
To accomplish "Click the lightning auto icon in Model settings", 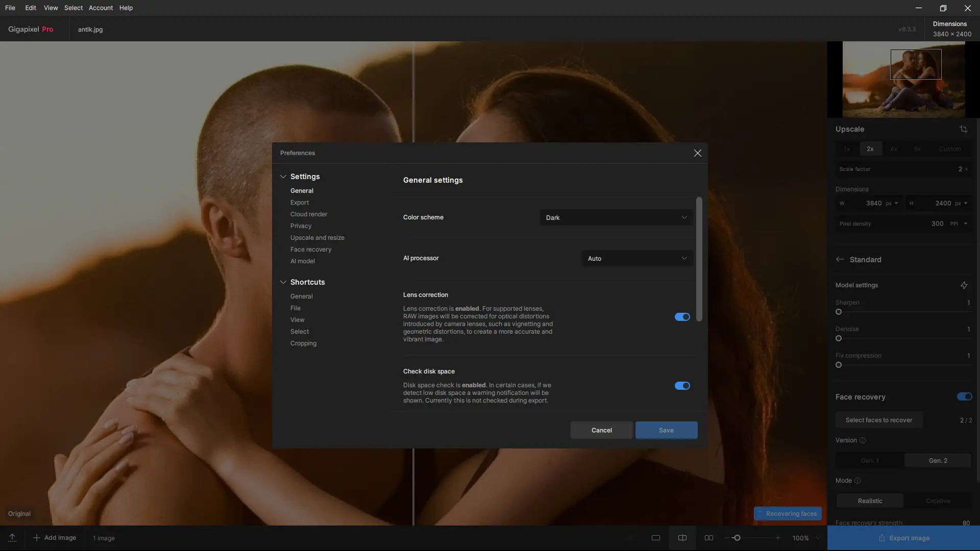I will pyautogui.click(x=964, y=285).
